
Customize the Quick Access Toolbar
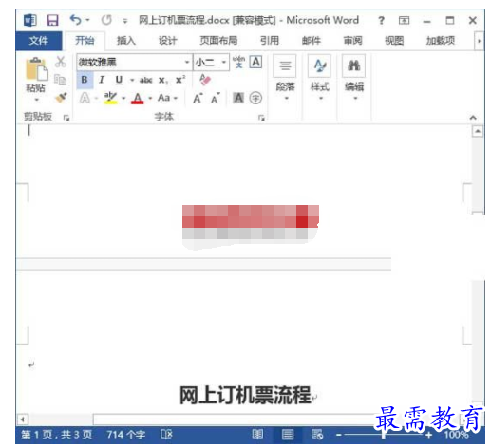125,21
